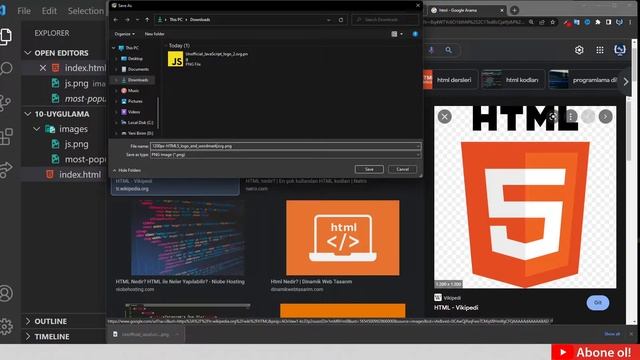The image size is (640, 360).
Task: Click the Back arrow in Save As dialog
Action: click(x=116, y=20)
